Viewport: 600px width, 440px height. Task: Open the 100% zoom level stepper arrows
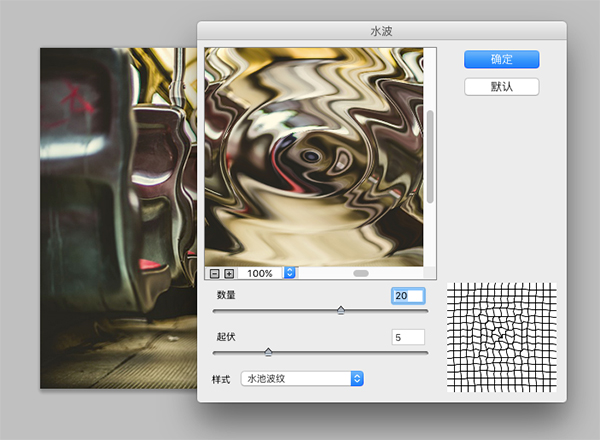coord(290,273)
